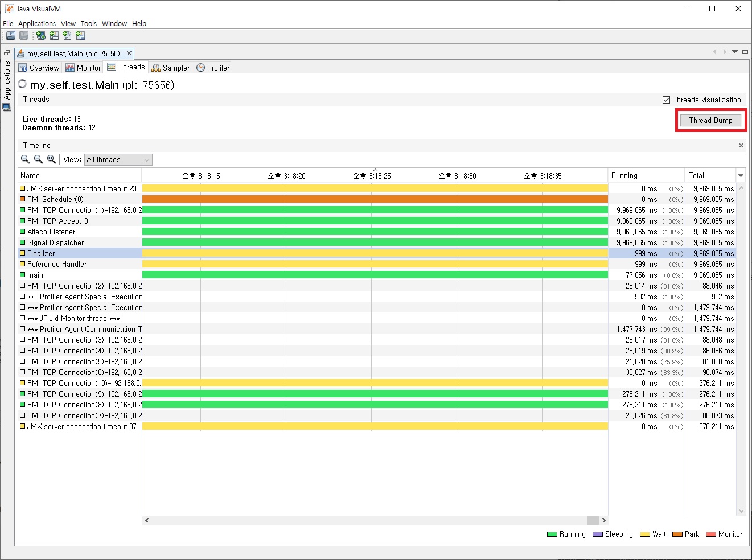Add VM Coredump toolbar icon
The image size is (752, 560).
click(67, 36)
